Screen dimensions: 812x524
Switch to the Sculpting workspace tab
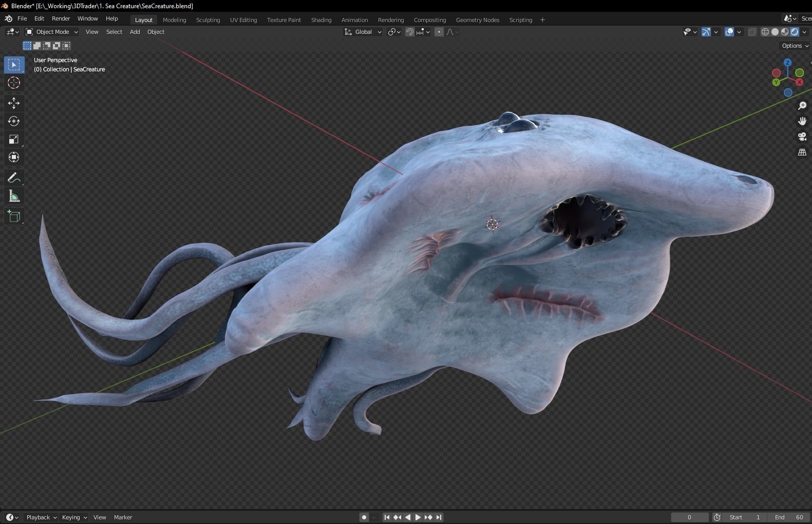[208, 20]
